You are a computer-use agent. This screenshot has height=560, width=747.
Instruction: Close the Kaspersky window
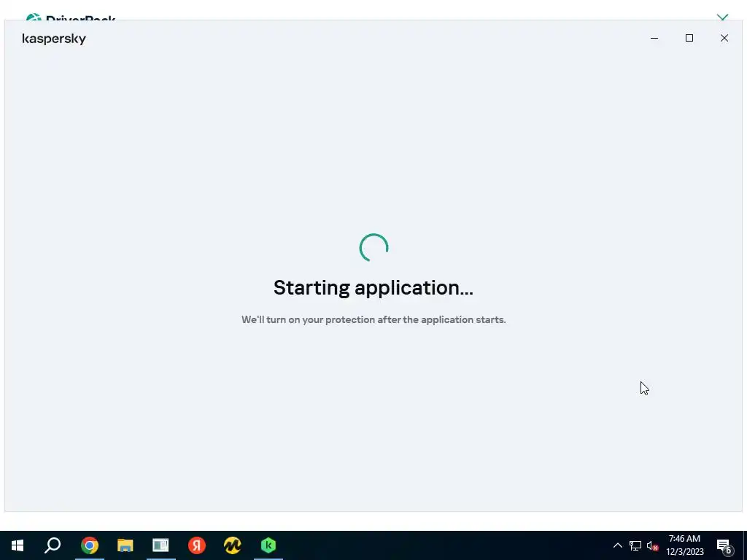click(x=724, y=38)
